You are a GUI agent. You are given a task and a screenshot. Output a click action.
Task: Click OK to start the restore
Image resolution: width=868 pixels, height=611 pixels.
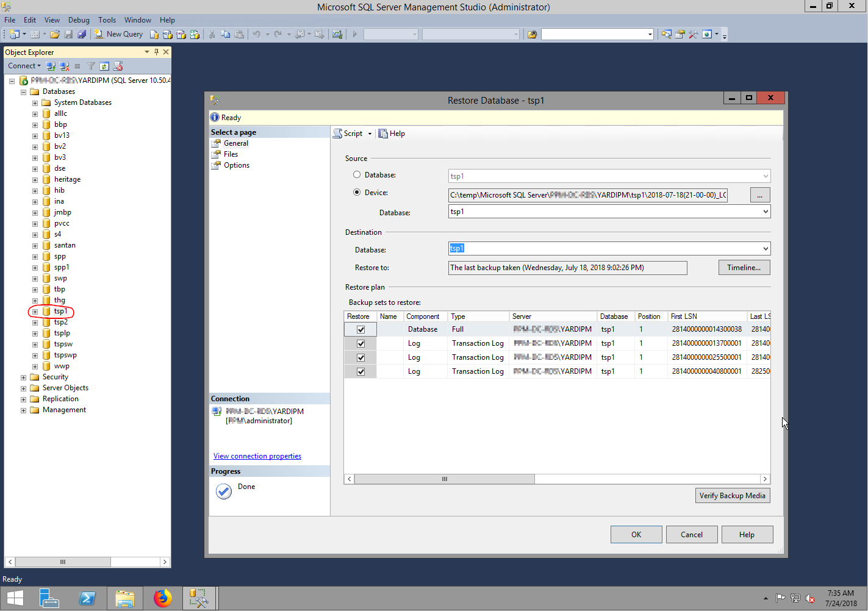636,535
